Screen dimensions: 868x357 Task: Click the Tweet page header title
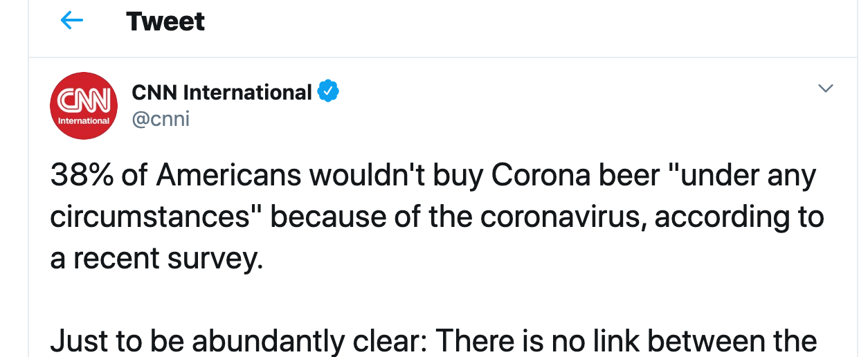tap(165, 21)
